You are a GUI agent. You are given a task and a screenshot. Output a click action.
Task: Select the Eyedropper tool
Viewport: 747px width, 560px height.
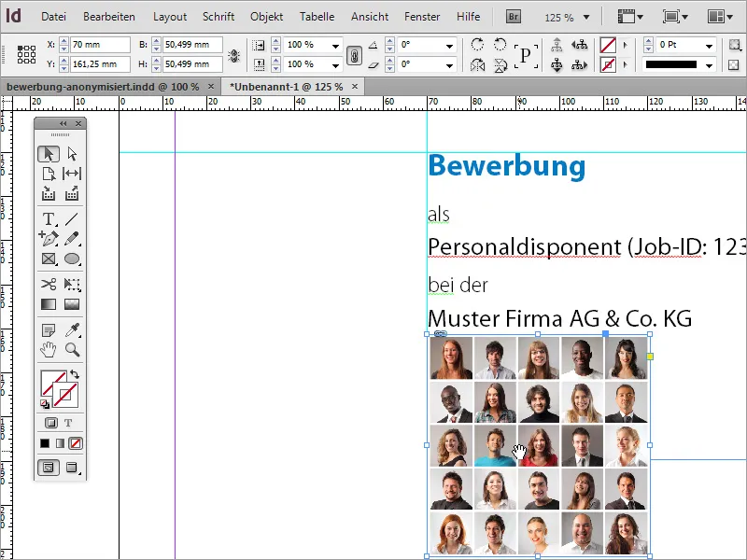(72, 330)
